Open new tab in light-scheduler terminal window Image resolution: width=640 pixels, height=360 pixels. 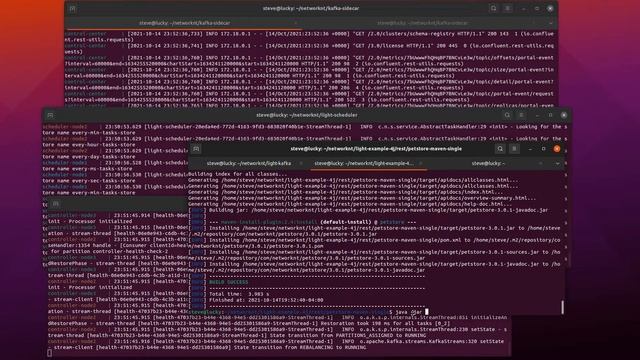point(50,116)
